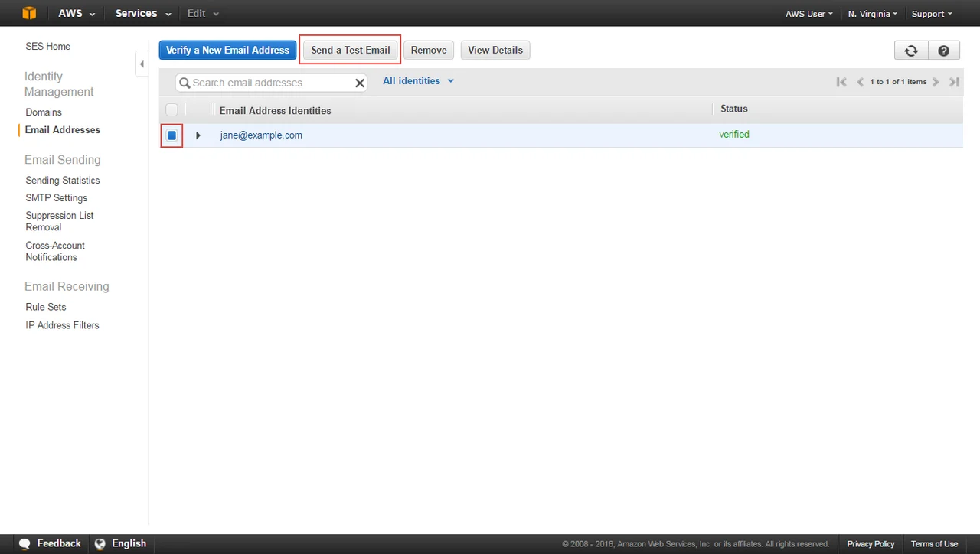This screenshot has width=980, height=554.
Task: Go to first page of items
Action: pyautogui.click(x=841, y=82)
